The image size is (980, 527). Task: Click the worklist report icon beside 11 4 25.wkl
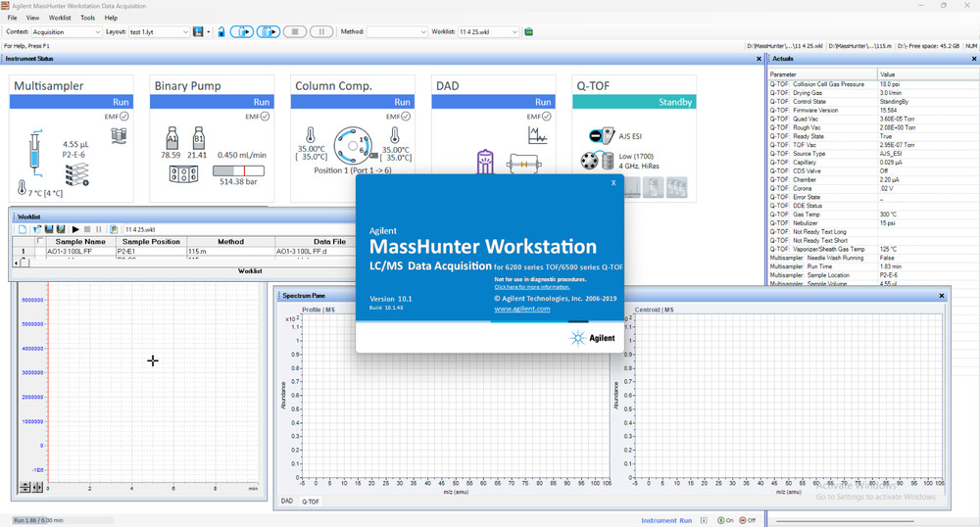pyautogui.click(x=114, y=230)
